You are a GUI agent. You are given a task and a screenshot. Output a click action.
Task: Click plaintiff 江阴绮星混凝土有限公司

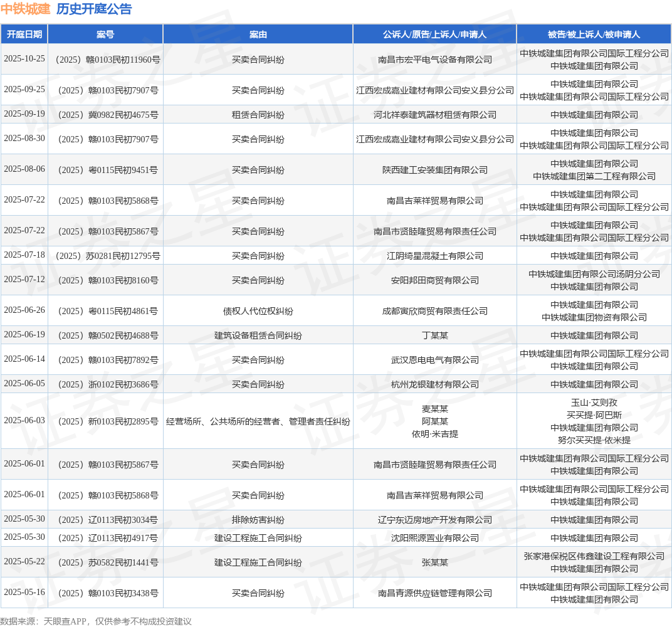tap(434, 256)
